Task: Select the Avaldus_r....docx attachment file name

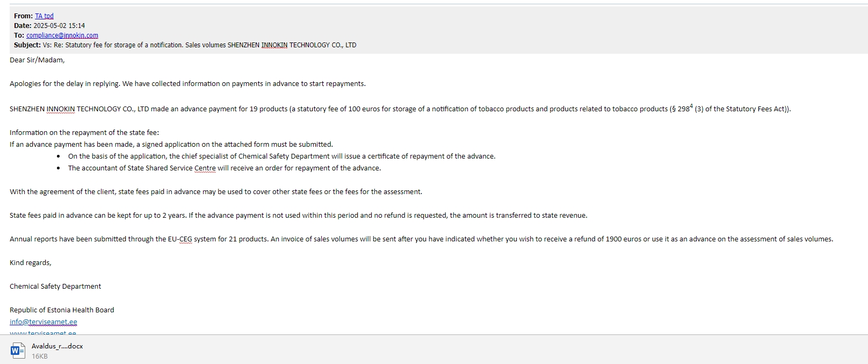Action: point(57,346)
